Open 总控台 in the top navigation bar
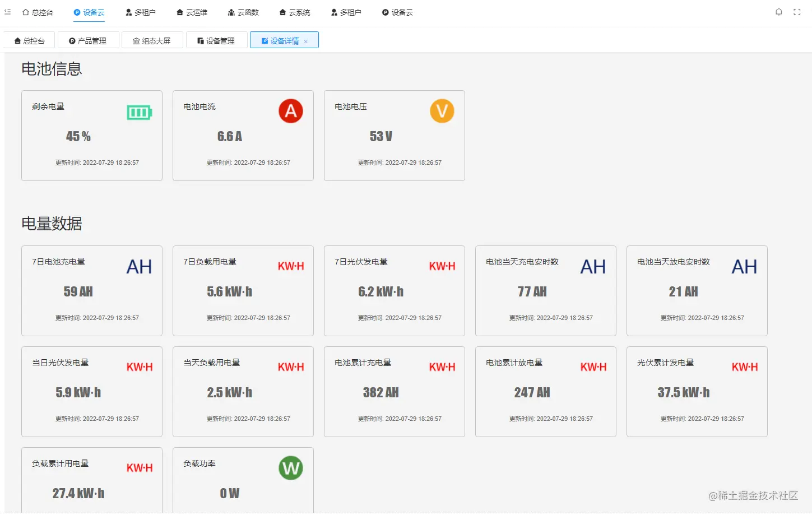This screenshot has width=812, height=515. point(38,12)
